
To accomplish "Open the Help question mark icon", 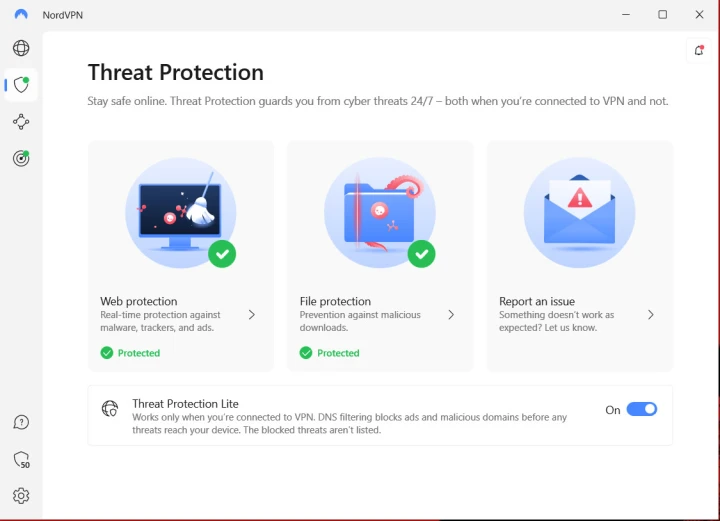I will point(21,423).
